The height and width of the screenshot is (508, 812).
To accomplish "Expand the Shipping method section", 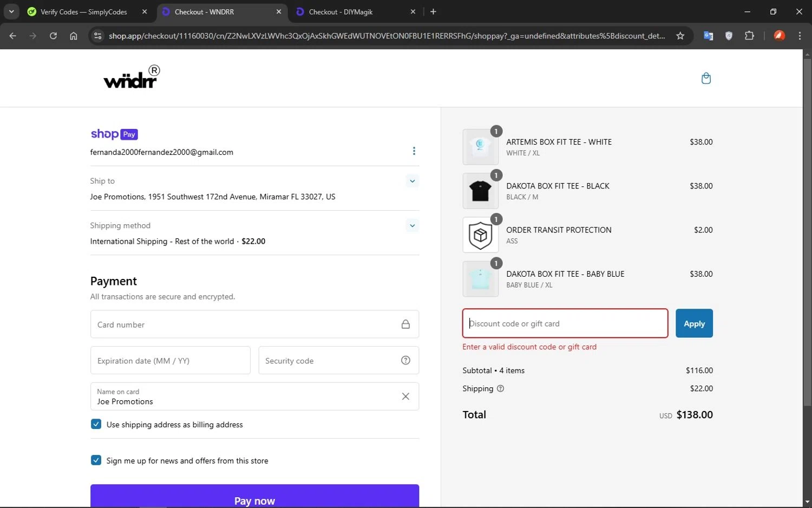I will [x=412, y=225].
